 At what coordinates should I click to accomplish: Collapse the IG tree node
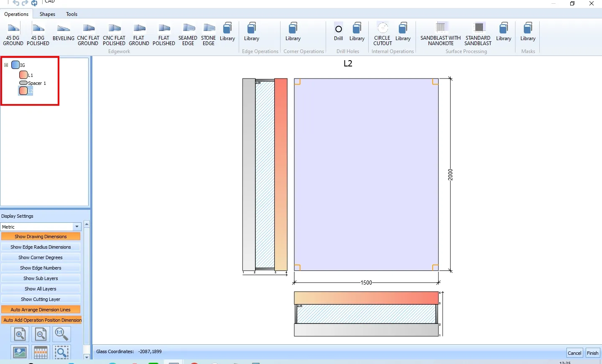pyautogui.click(x=6, y=65)
